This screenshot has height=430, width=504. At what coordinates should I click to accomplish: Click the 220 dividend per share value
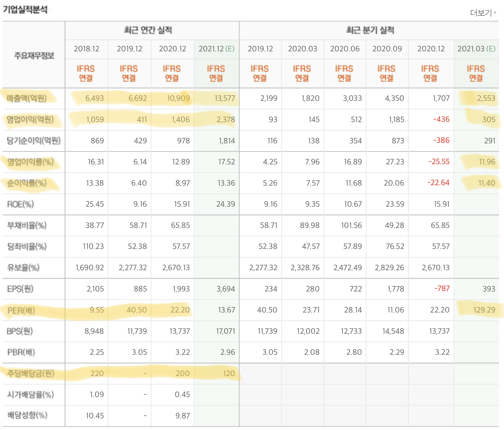(97, 374)
